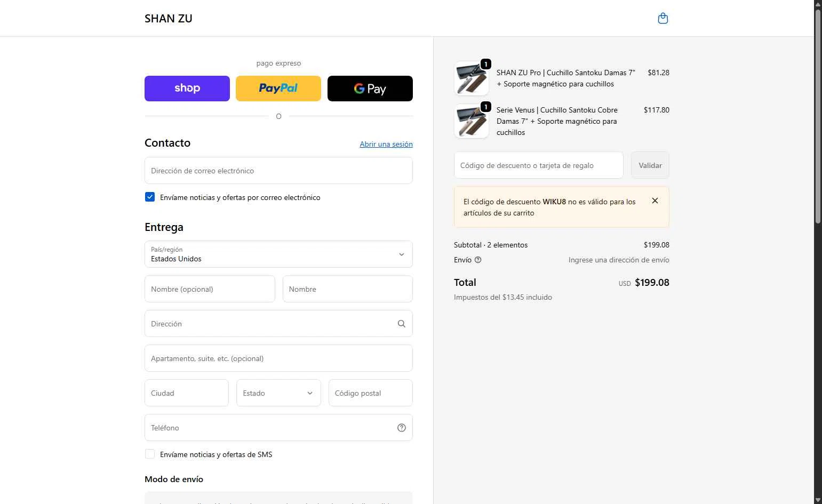This screenshot has height=504, width=822.
Task: Select the SHAN ZU Pro product title
Action: (566, 78)
